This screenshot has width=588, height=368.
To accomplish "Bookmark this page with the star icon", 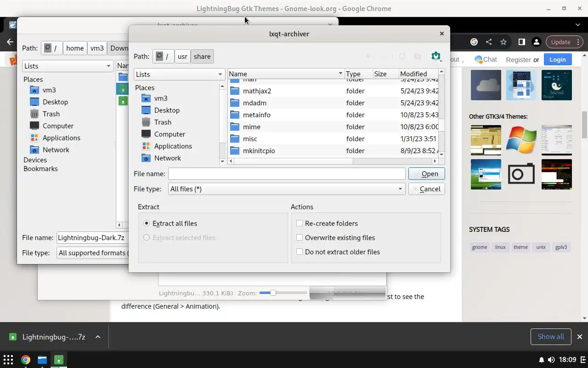I will point(503,42).
